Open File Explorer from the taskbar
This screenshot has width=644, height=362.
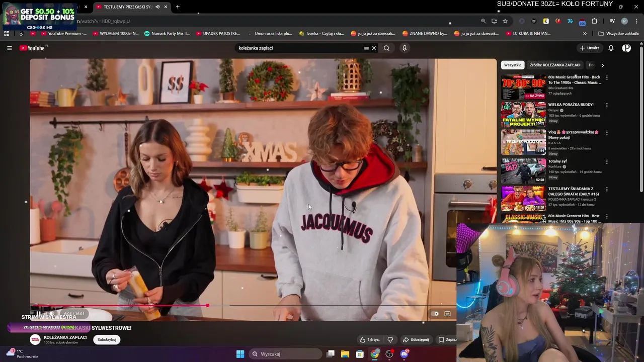point(345,354)
